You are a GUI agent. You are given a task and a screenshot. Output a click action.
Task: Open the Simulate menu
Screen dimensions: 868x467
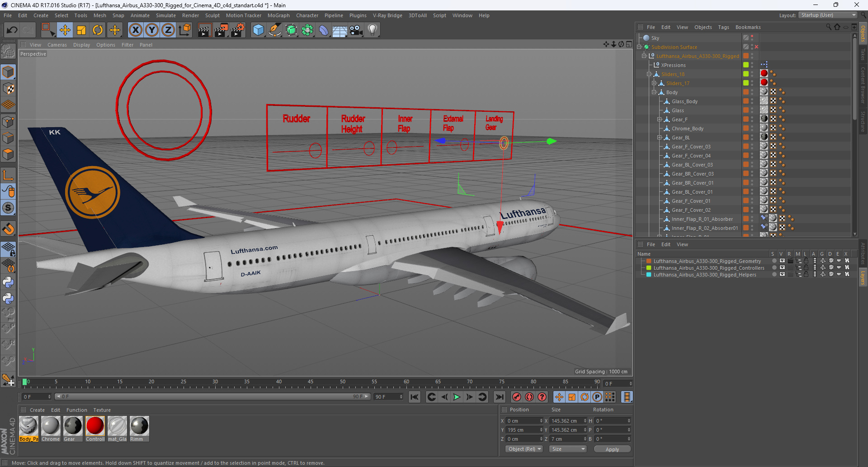[166, 15]
